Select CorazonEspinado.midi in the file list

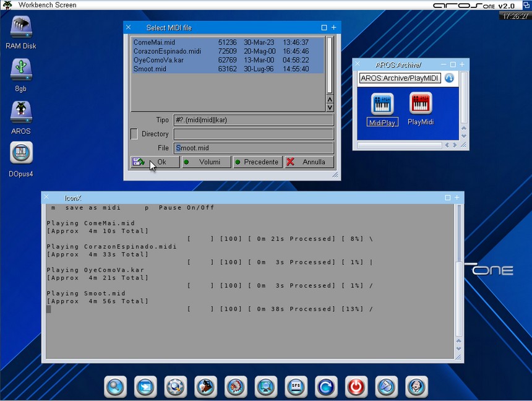(167, 51)
